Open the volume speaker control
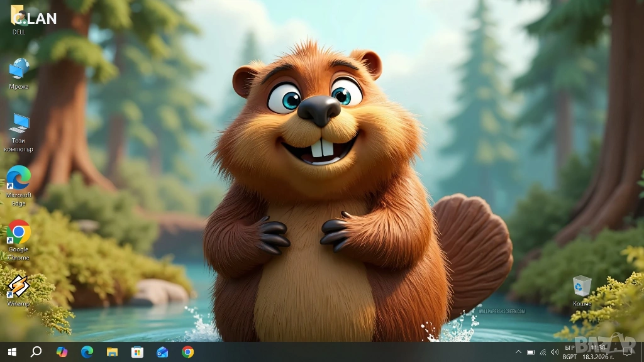The image size is (644, 362). 555,352
